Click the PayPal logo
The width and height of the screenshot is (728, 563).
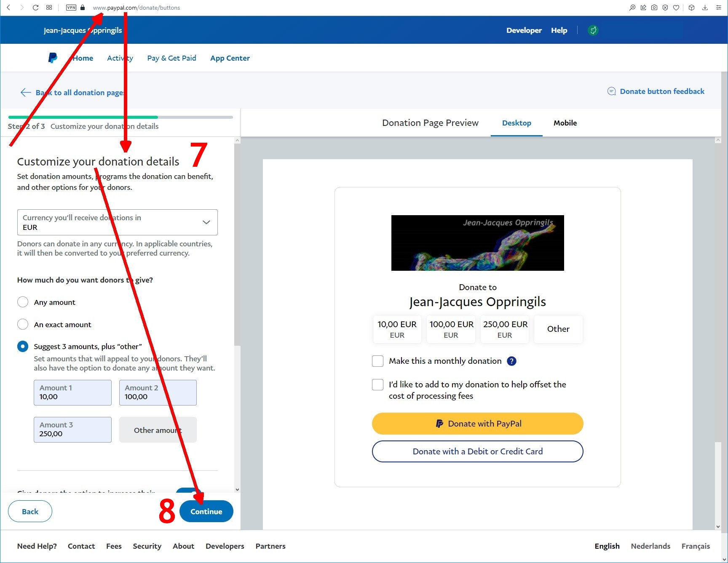click(53, 58)
